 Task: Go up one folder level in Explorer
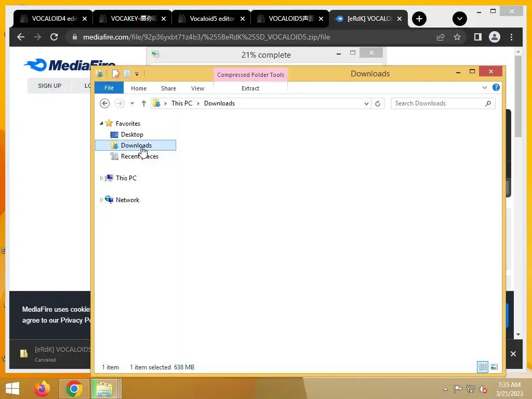144,103
